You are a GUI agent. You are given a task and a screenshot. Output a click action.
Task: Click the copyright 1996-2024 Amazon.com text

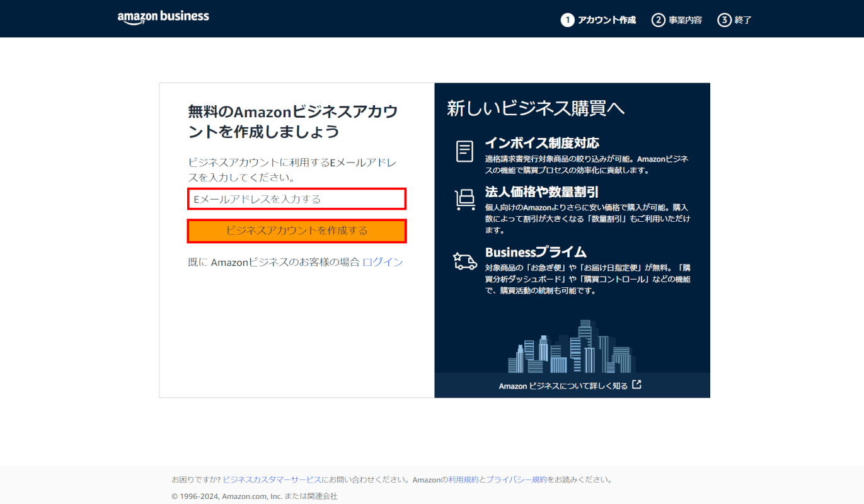(x=255, y=496)
